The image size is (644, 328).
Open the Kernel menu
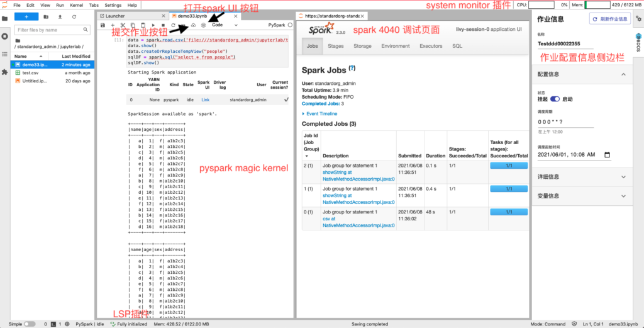[76, 5]
